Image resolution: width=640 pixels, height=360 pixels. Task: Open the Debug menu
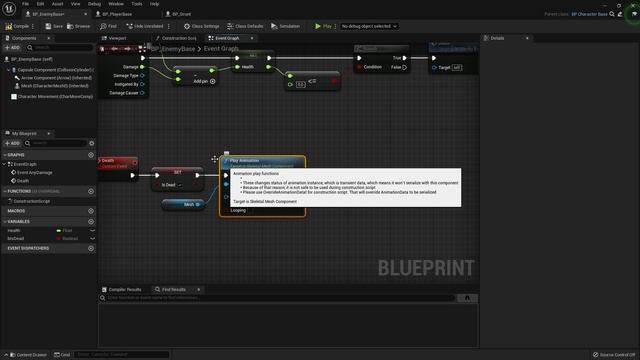coord(94,4)
